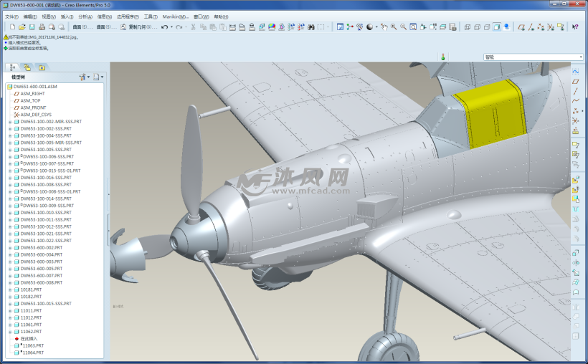The height and width of the screenshot is (364, 588).
Task: Click the Cut scissors icon
Action: pyautogui.click(x=193, y=27)
